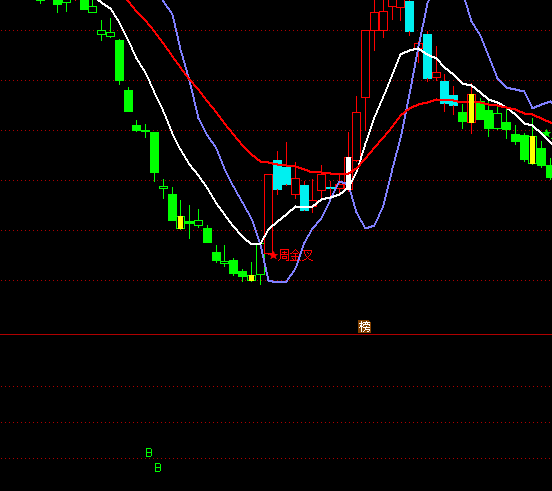Click the red horizontal panel divider line
The height and width of the screenshot is (491, 552).
(276, 334)
